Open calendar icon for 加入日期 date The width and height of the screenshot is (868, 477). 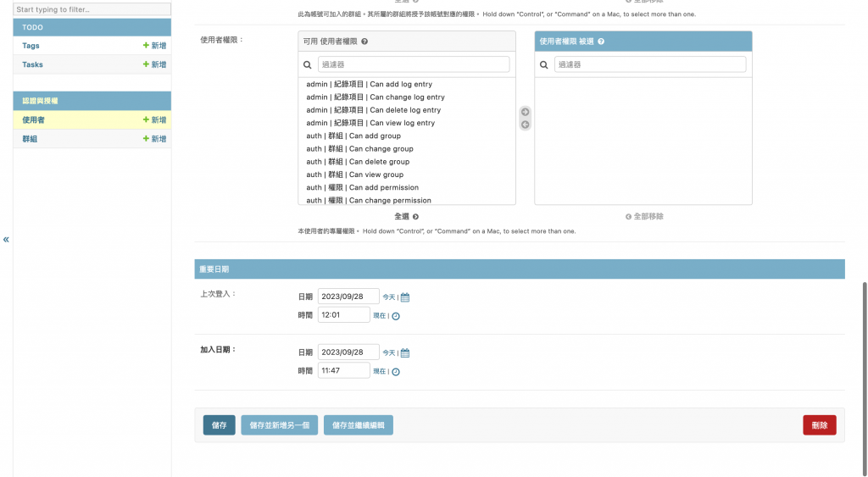point(405,352)
